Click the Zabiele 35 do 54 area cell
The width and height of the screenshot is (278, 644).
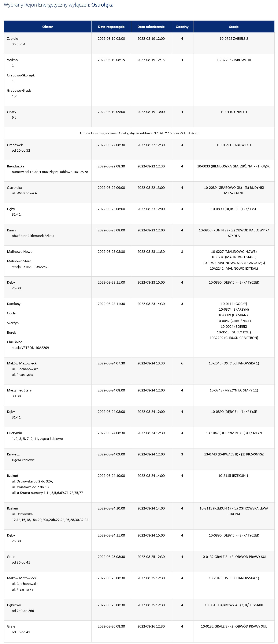[48, 43]
